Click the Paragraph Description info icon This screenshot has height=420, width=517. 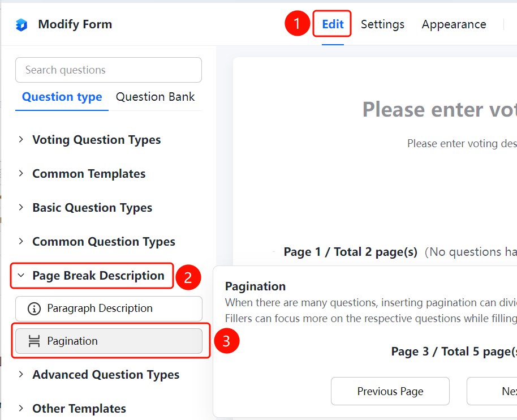coord(35,309)
